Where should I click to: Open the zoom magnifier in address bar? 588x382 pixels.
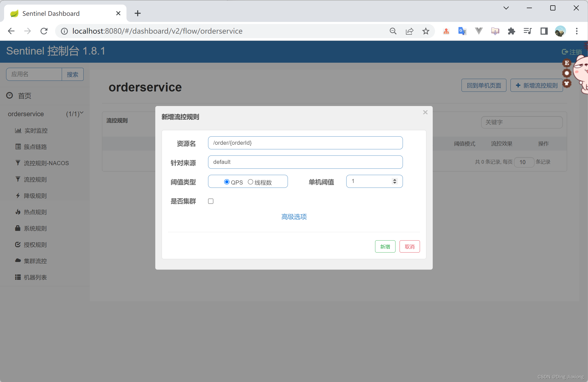click(x=393, y=31)
